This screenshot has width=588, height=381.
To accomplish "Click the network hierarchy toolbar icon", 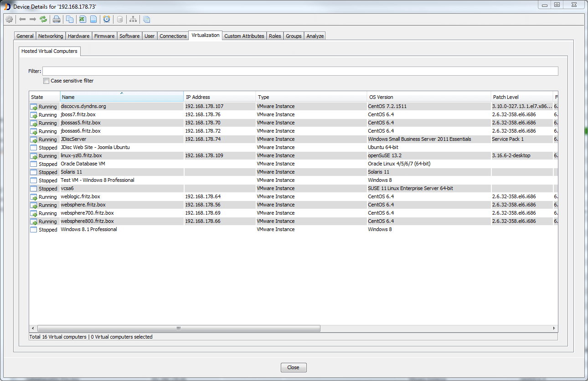I will point(133,19).
